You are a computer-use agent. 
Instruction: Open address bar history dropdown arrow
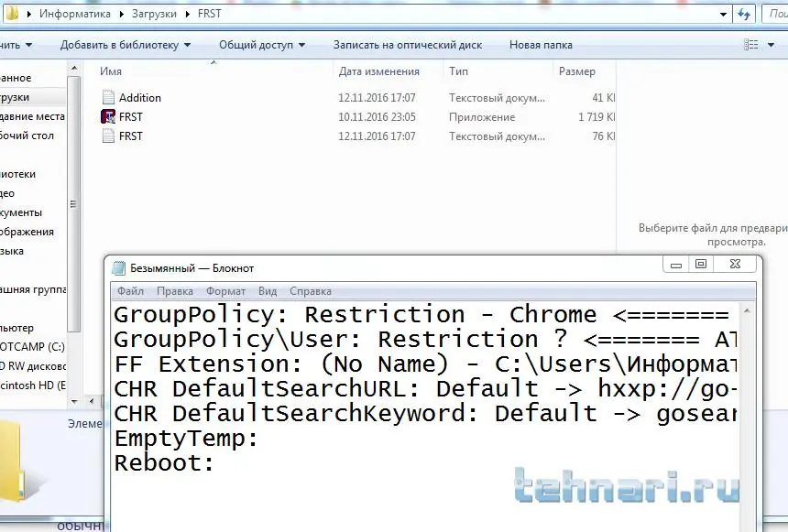point(723,14)
